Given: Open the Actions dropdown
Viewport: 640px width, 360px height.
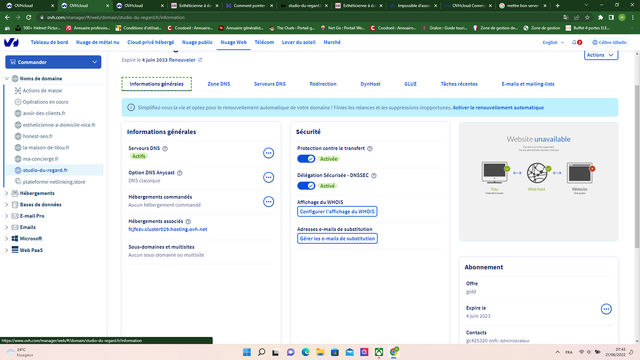Looking at the screenshot, I should coord(601,55).
